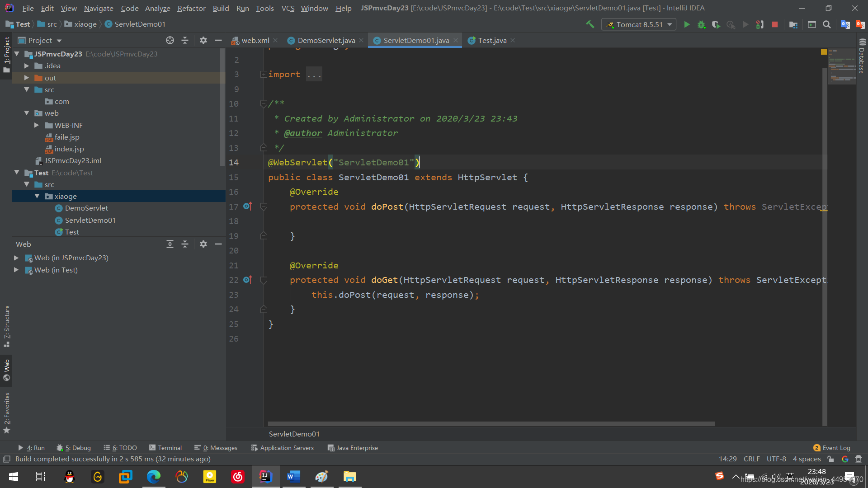
Task: Toggle the Web tool window side tab
Action: pyautogui.click(x=6, y=370)
